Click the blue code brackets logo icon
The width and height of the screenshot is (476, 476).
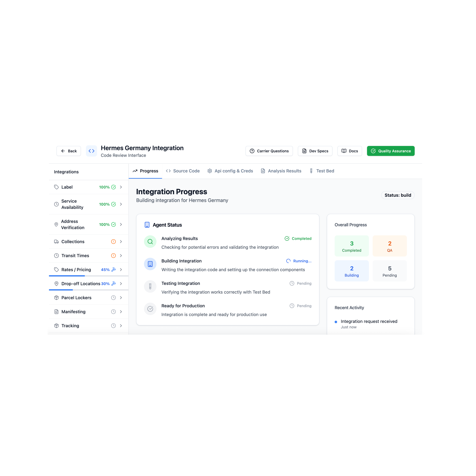(91, 151)
